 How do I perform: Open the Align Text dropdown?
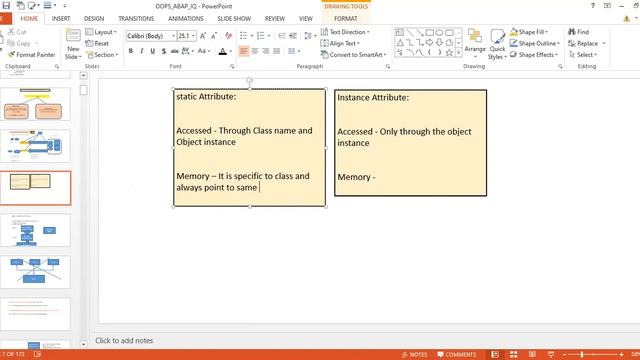click(340, 43)
